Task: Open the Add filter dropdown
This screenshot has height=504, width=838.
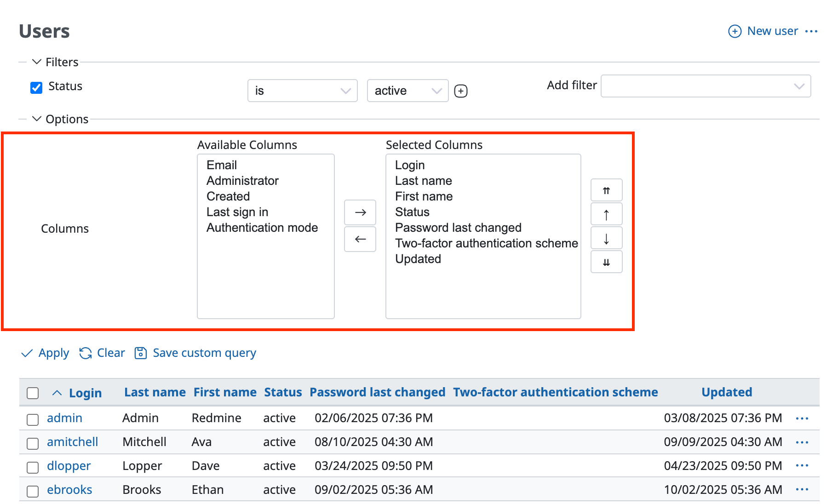Action: (x=706, y=86)
